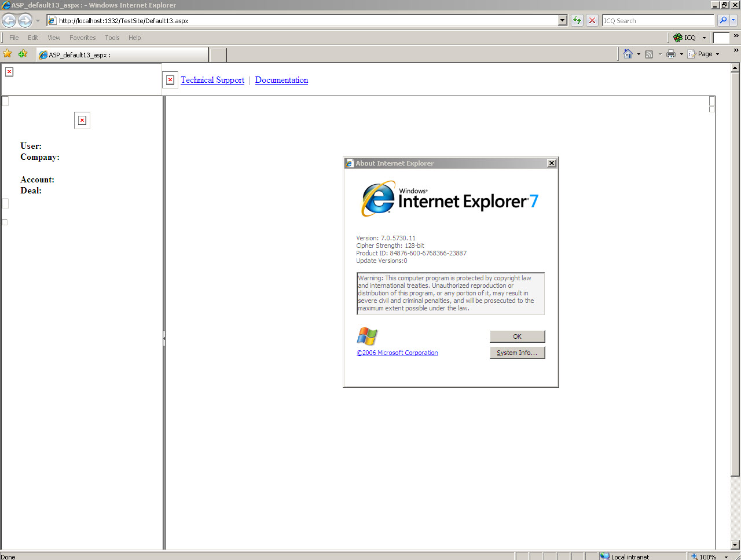Screen dimensions: 741x560
Task: Click the page scrollbar up arrow
Action: 735,68
